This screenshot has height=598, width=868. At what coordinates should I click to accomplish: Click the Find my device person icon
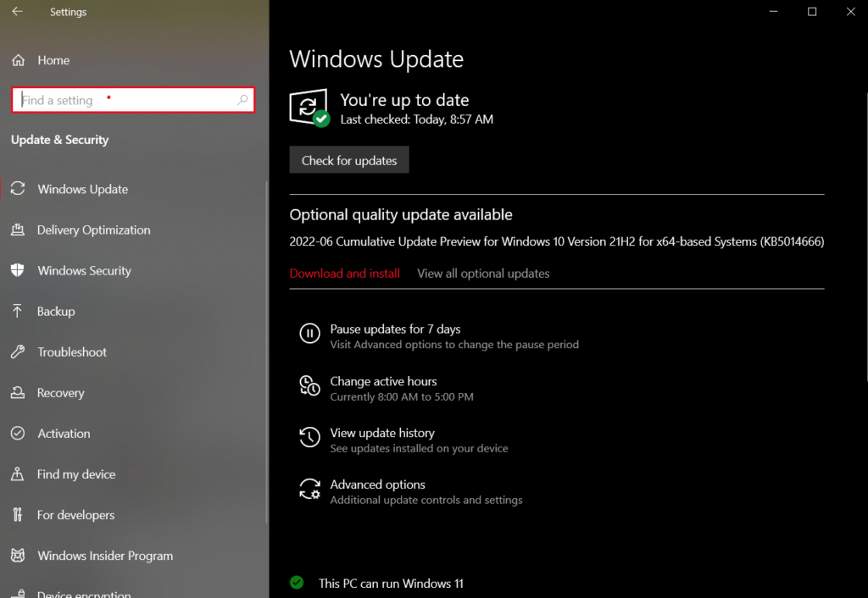[x=18, y=474]
